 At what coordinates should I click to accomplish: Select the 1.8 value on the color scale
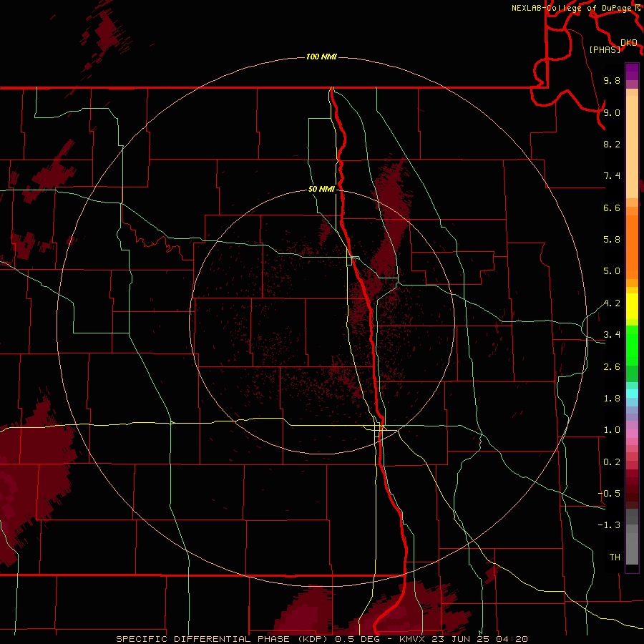pos(612,398)
